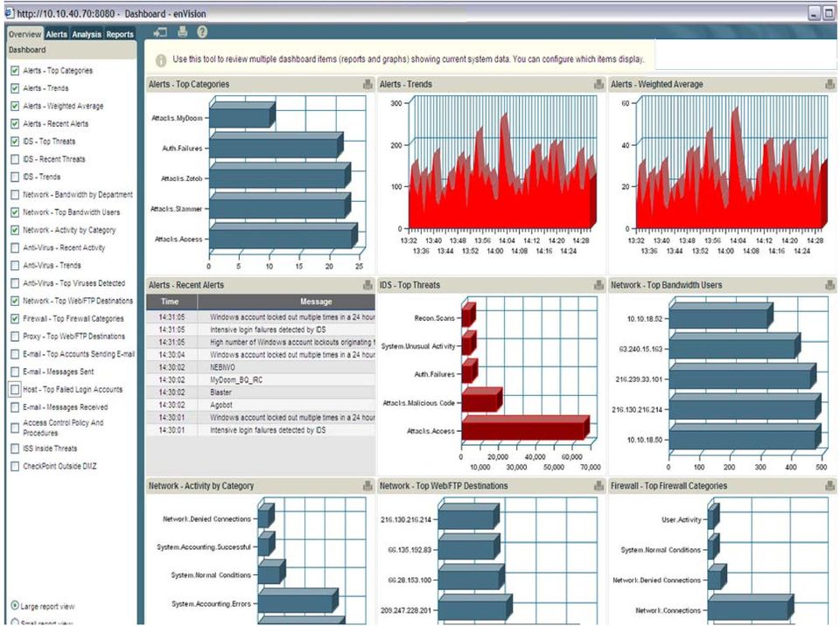Screen dimensions: 840x626
Task: Click the info icon beside tool description
Action: tap(161, 60)
